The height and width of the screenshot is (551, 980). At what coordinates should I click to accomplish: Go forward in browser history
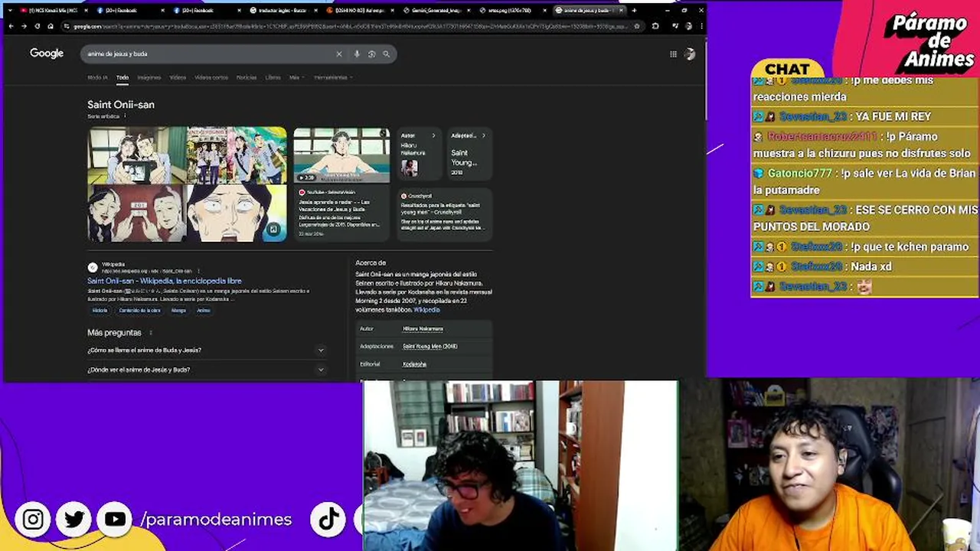pyautogui.click(x=24, y=26)
